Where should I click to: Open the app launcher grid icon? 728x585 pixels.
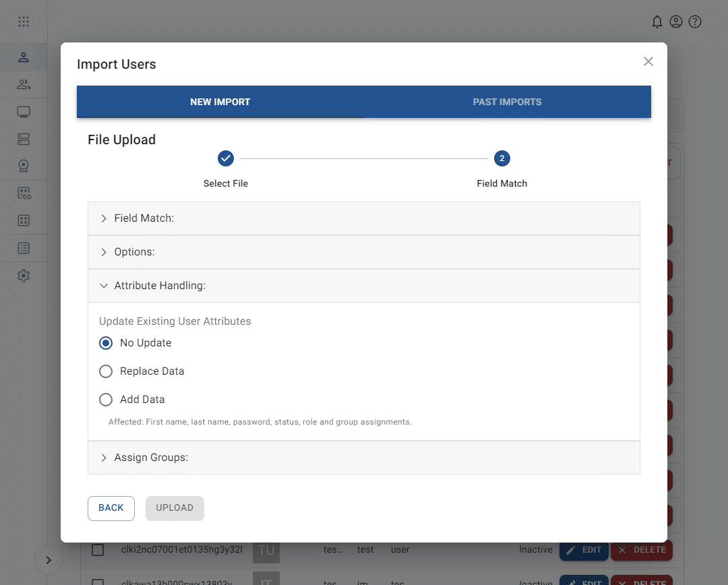pos(24,22)
